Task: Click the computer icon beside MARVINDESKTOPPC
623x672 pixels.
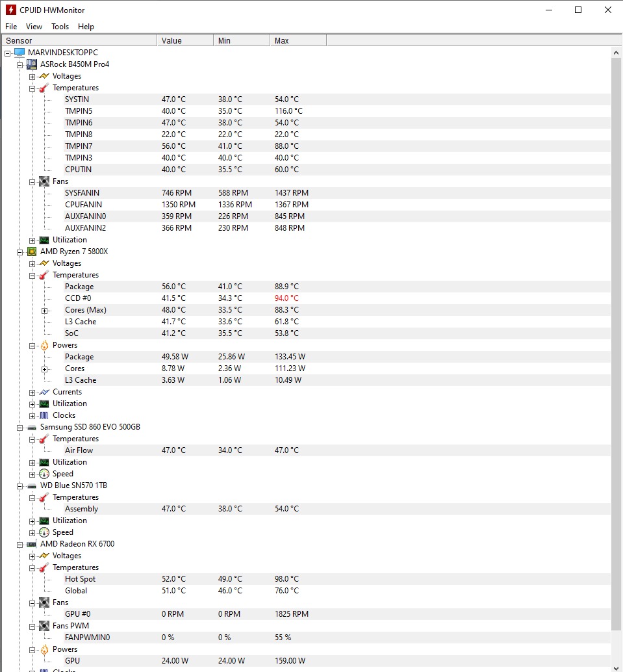Action: 19,52
